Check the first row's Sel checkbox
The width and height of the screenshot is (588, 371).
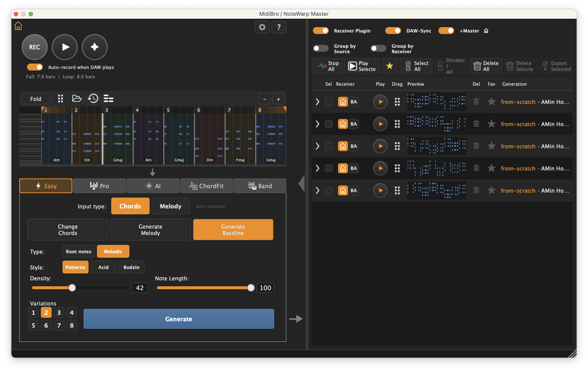[329, 102]
